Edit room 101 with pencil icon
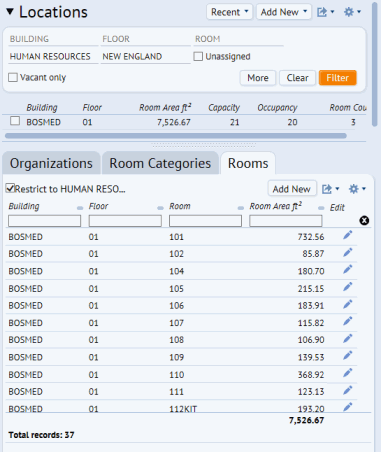Screen dimensions: 381x452 click(x=347, y=235)
